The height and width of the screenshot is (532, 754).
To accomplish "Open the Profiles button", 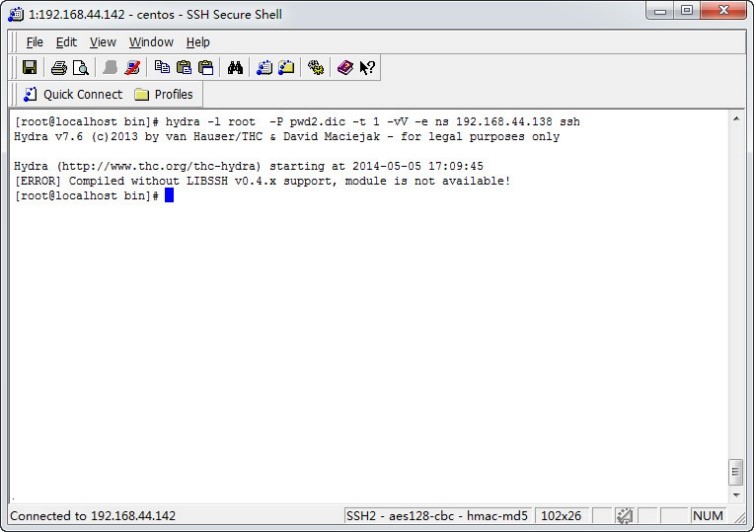I will click(x=164, y=94).
